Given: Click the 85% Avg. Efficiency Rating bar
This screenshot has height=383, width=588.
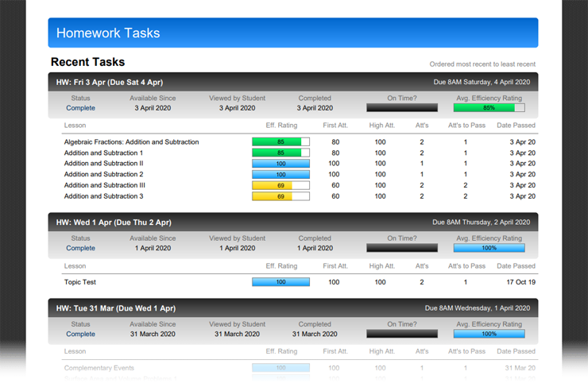Looking at the screenshot, I should tap(489, 108).
